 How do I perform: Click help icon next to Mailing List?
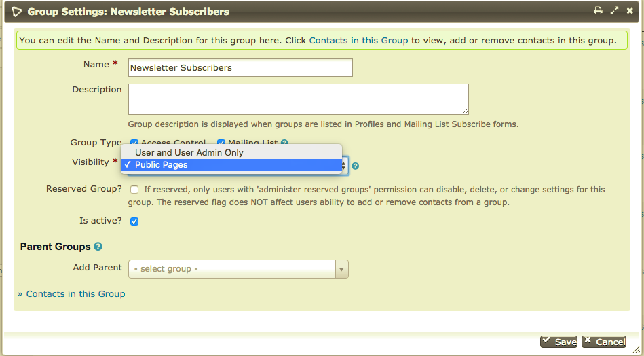click(284, 142)
